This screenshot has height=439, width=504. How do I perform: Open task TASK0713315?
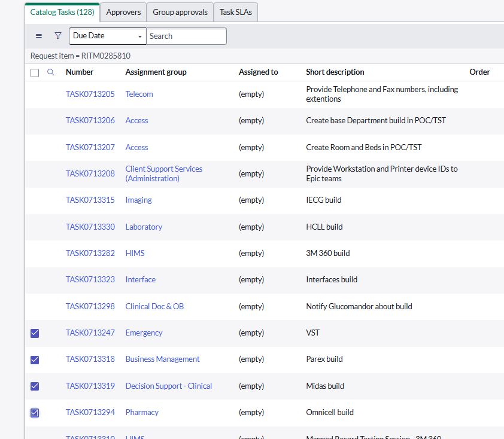click(90, 200)
